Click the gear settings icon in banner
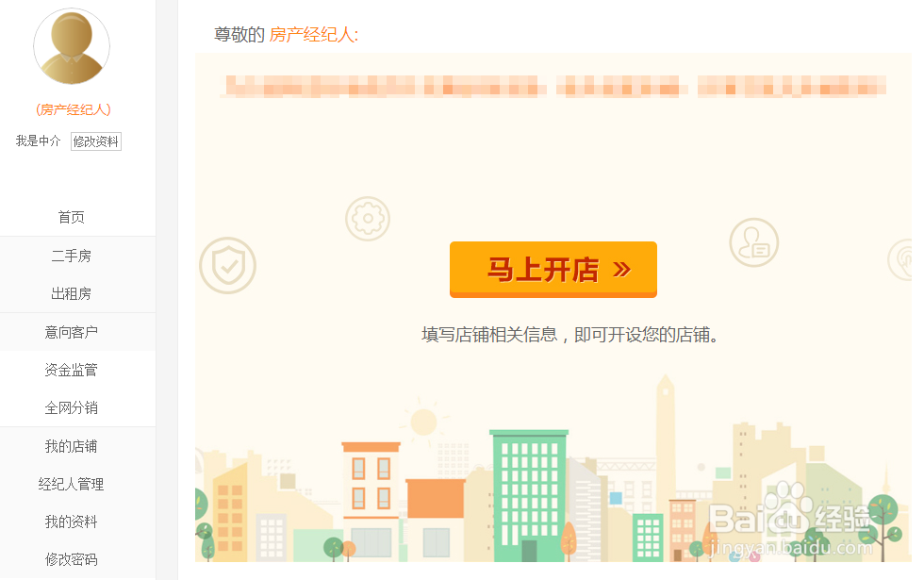This screenshot has width=924, height=580. coord(368,219)
